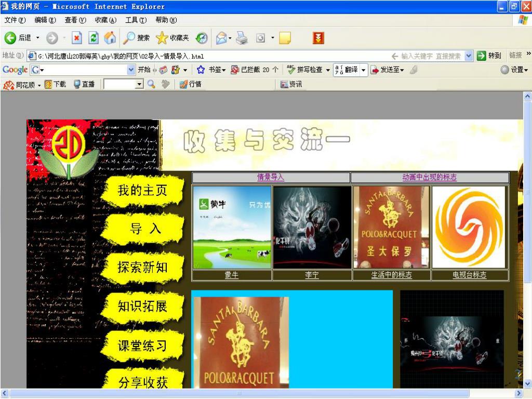Viewport: 532px width, 399px height.
Task: Open 生活中的标志 link
Action: click(391, 275)
